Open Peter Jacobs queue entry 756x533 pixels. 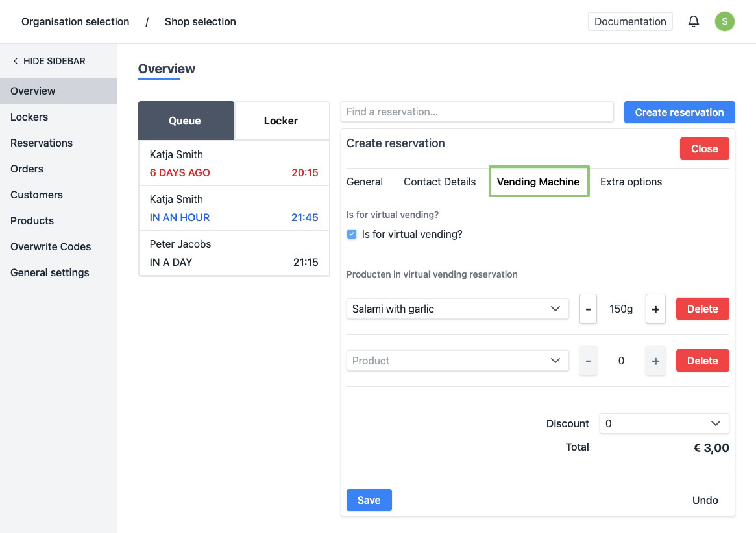click(x=234, y=253)
